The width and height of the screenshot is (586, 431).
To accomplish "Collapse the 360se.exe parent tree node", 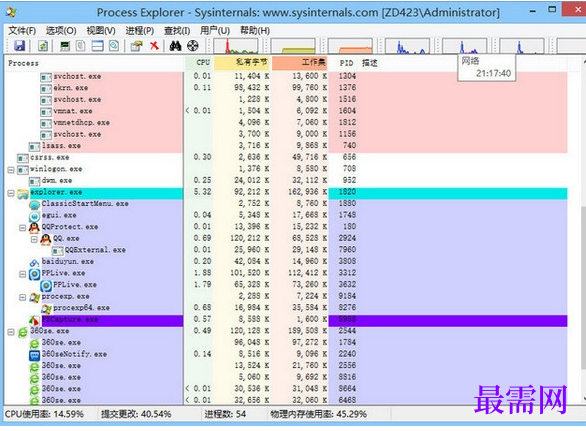I will click(x=11, y=332).
